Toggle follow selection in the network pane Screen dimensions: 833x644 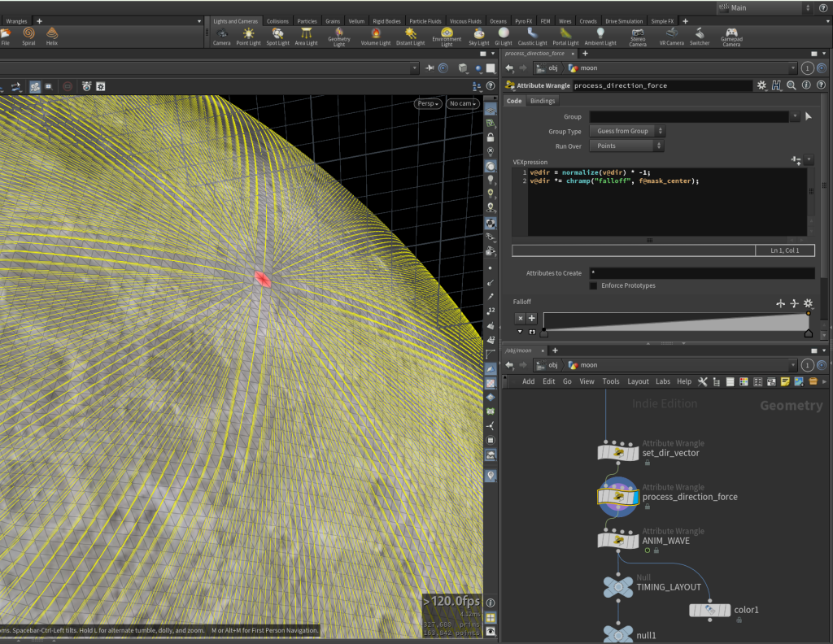pyautogui.click(x=822, y=365)
